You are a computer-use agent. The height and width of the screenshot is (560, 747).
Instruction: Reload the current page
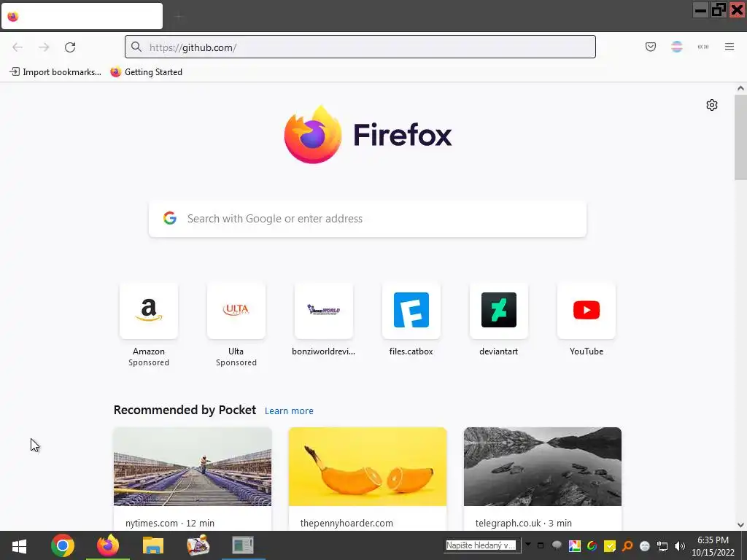tap(70, 47)
